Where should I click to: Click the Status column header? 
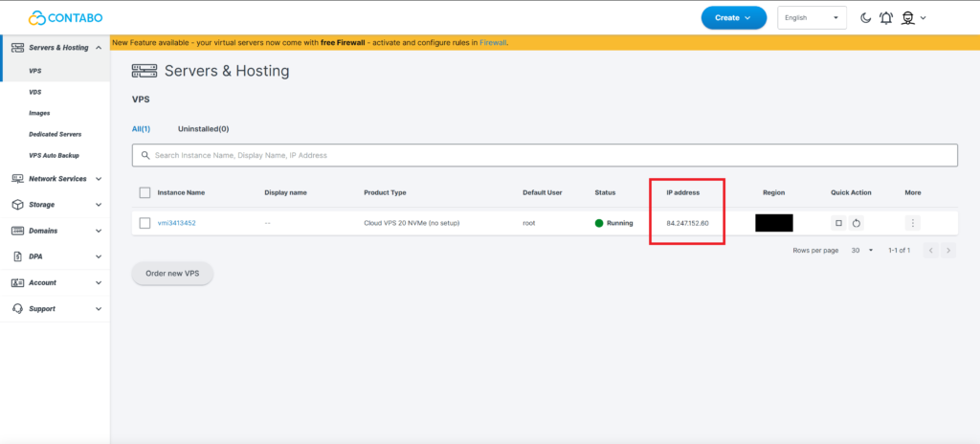[x=605, y=192]
